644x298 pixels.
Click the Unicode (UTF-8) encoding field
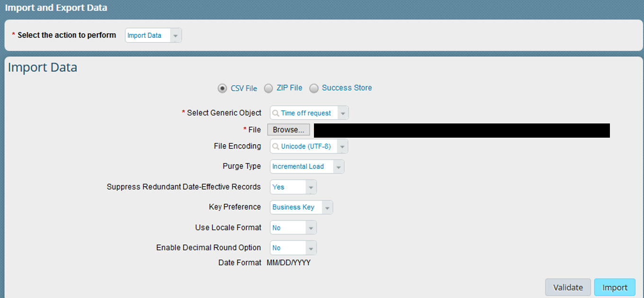(308, 146)
